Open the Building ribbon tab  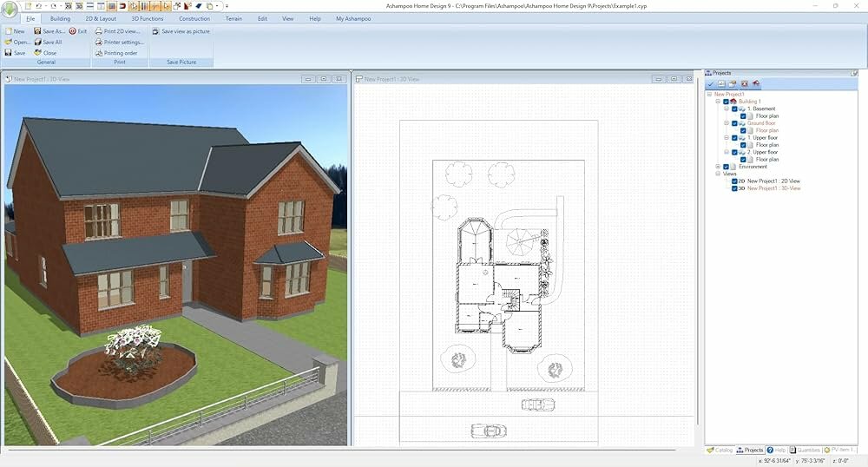(61, 19)
